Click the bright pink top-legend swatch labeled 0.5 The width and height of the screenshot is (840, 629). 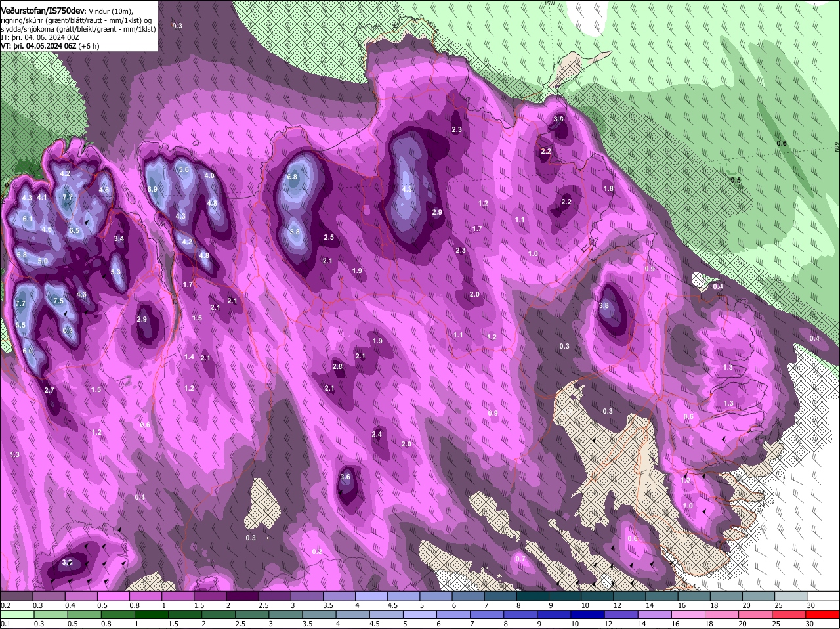113,596
